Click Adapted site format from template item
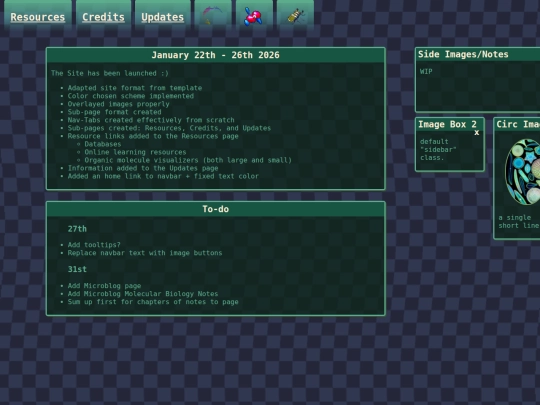Image resolution: width=540 pixels, height=405 pixels. pyautogui.click(x=135, y=88)
